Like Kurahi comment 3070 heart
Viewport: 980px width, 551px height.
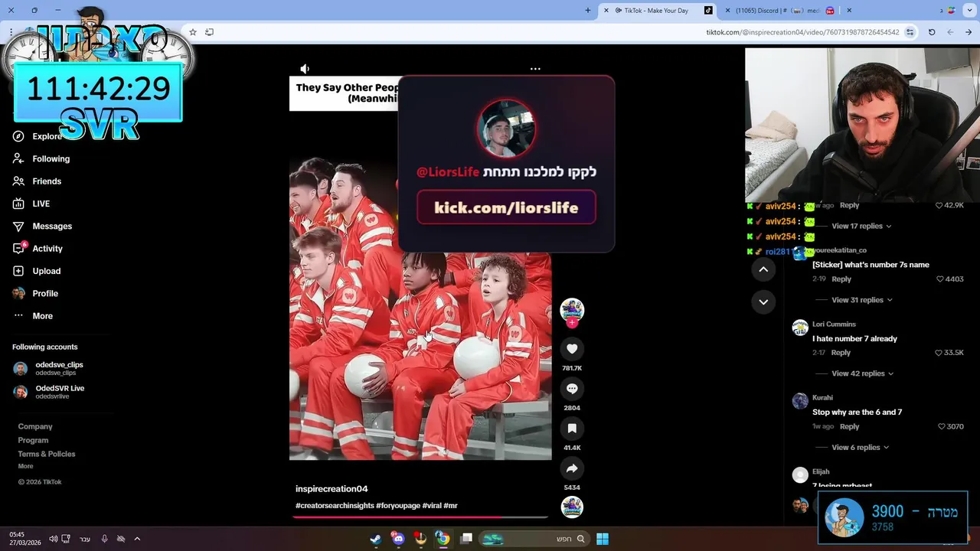pyautogui.click(x=942, y=427)
